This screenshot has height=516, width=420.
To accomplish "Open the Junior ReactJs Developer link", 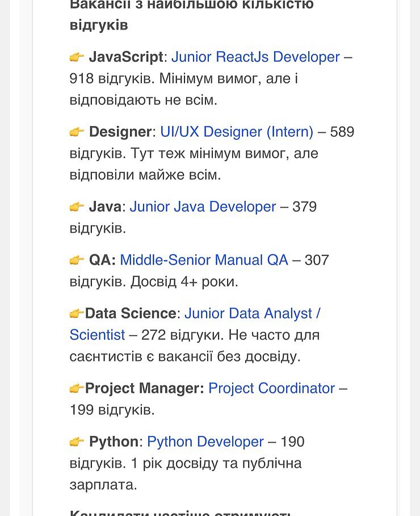I will click(255, 57).
